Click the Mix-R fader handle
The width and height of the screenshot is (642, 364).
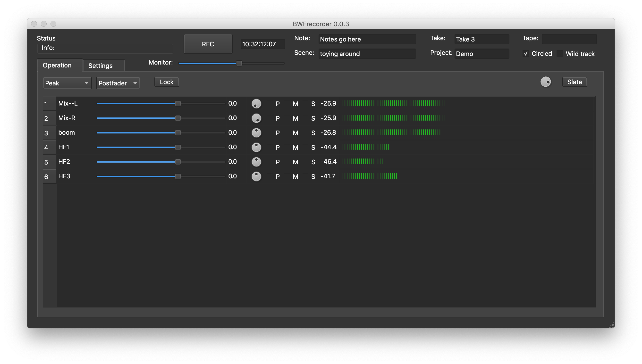(178, 118)
